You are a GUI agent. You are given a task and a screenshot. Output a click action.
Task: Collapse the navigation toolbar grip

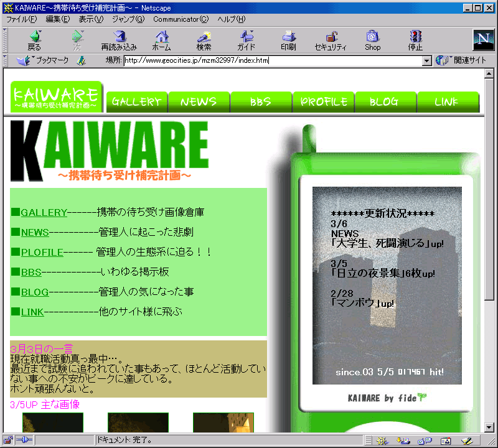coord(5,40)
